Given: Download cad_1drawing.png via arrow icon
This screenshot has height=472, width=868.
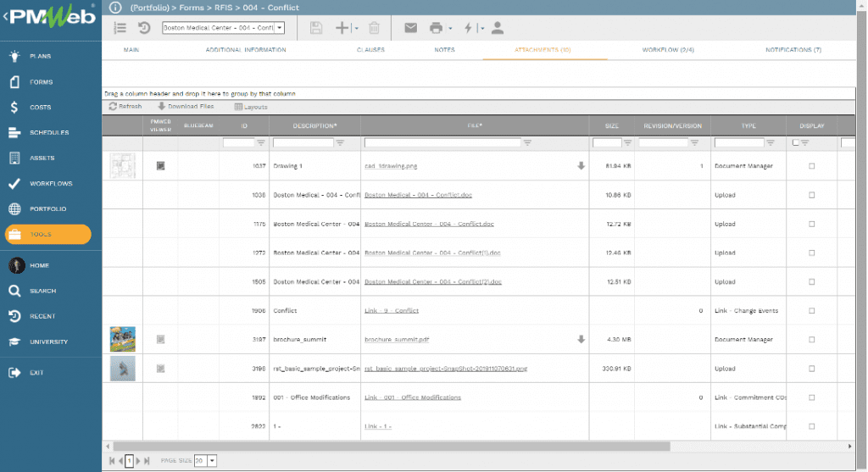Looking at the screenshot, I should (x=581, y=165).
